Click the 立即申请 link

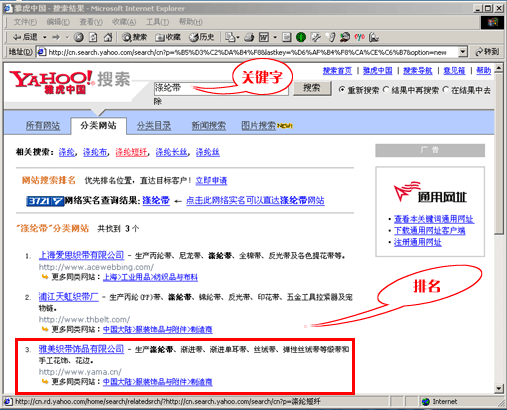[211, 181]
